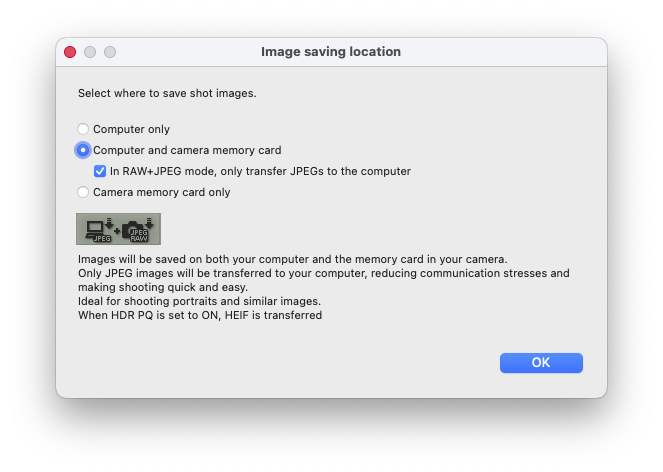Image resolution: width=663 pixels, height=472 pixels.
Task: Click the gray minimize window button
Action: pos(90,51)
